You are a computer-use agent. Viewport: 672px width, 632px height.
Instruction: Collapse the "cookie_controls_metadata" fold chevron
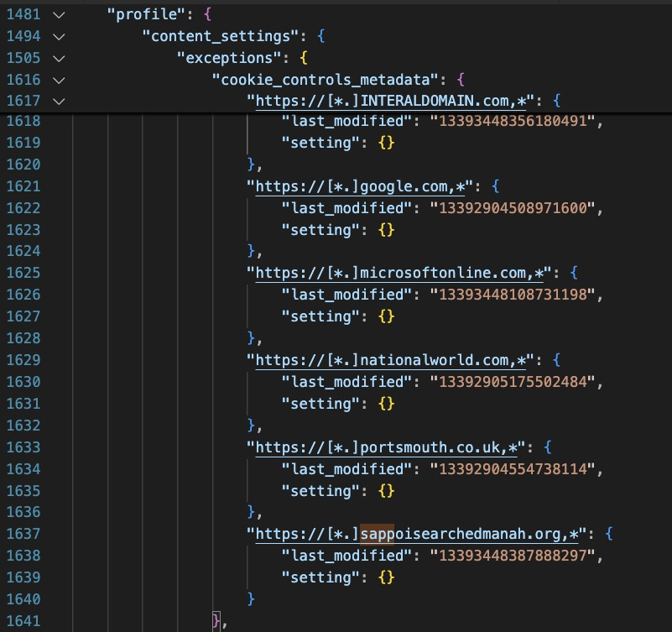click(59, 81)
